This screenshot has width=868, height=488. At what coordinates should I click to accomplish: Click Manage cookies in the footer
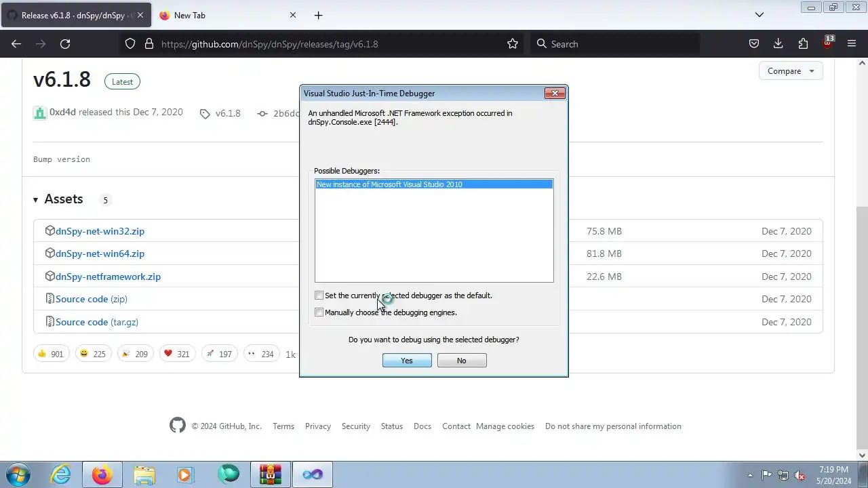(x=505, y=426)
